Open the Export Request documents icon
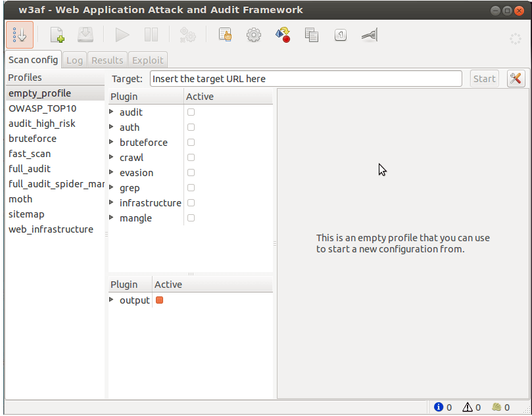The image size is (532, 416). [312, 35]
